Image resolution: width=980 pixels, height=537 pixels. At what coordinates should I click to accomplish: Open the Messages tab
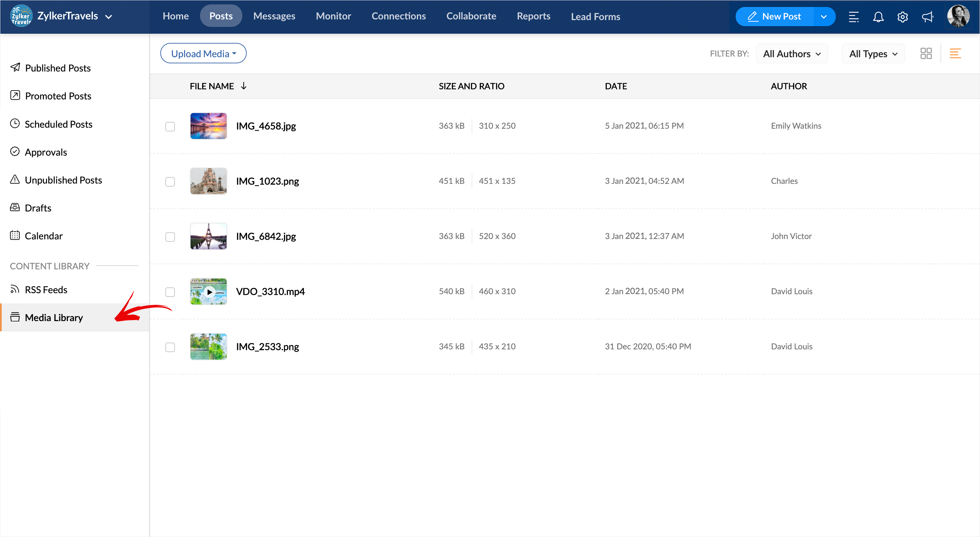point(274,16)
